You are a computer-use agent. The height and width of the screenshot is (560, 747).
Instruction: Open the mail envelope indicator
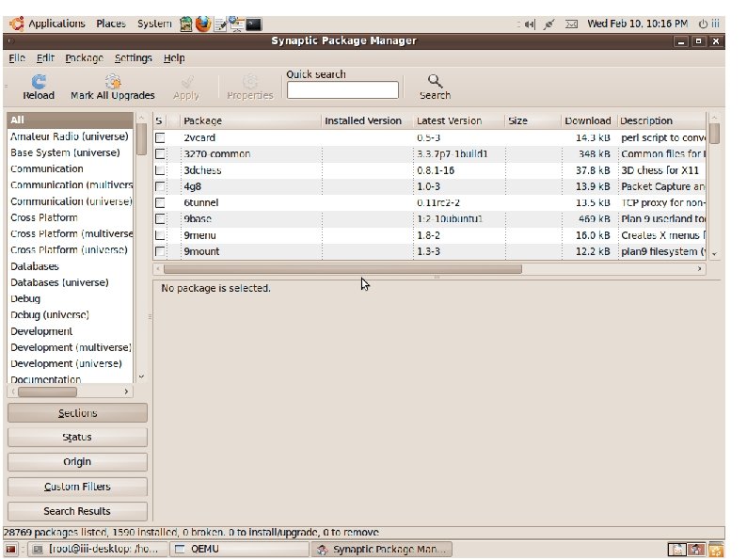coord(571,24)
